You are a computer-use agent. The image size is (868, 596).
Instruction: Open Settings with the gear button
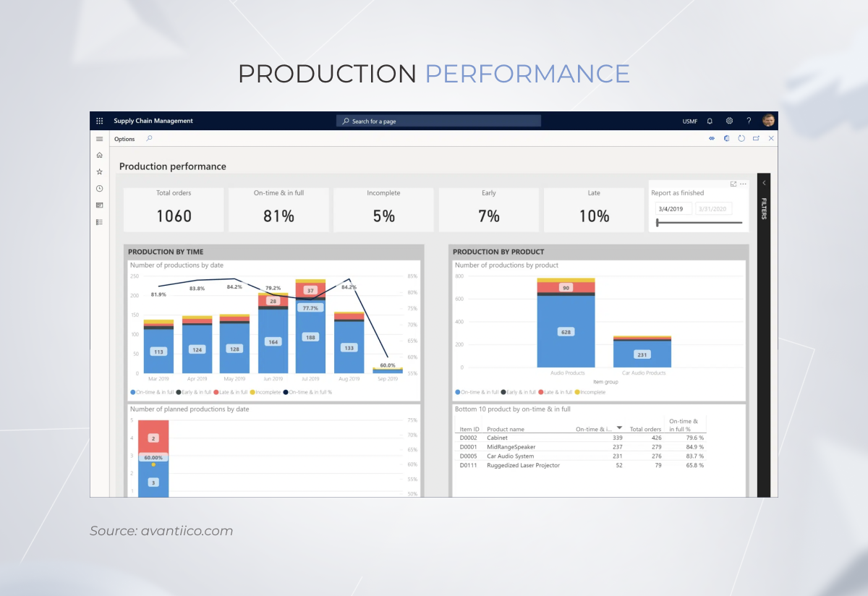click(729, 121)
